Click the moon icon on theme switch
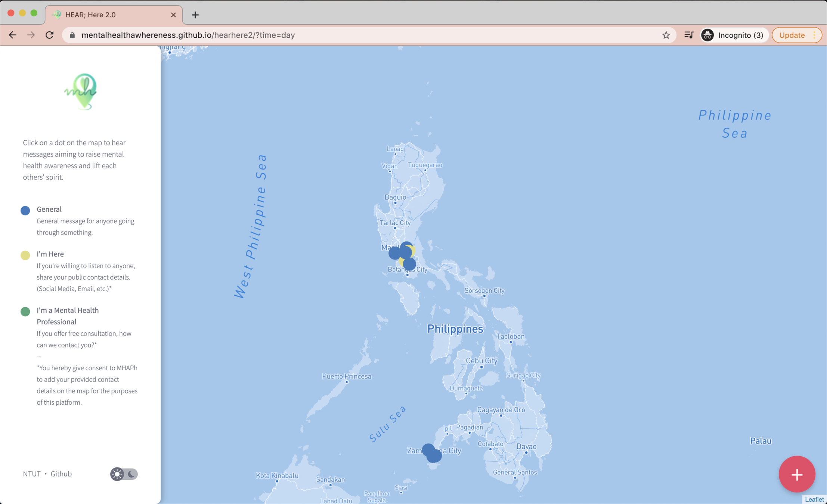This screenshot has width=827, height=504. click(x=131, y=474)
